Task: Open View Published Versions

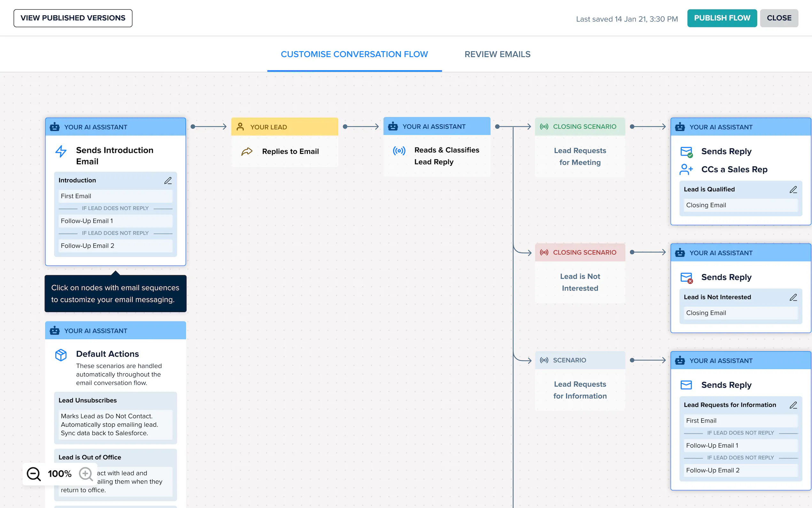Action: [x=73, y=18]
